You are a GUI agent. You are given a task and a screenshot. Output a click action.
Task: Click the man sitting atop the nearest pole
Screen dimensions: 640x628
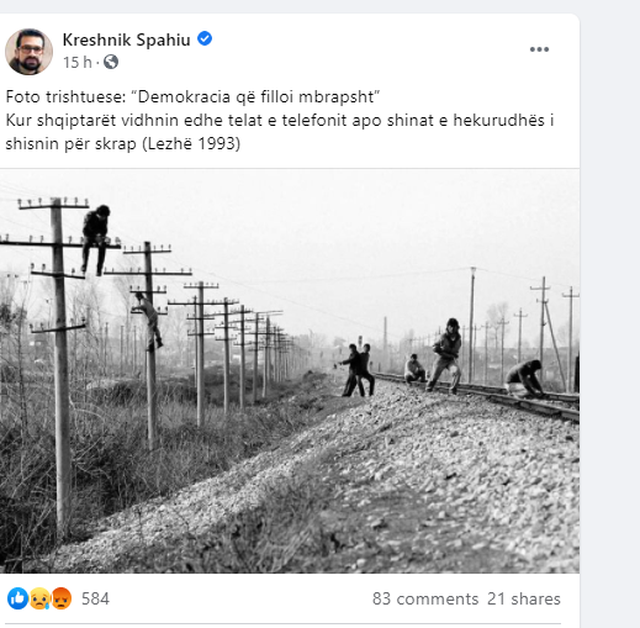click(x=96, y=240)
